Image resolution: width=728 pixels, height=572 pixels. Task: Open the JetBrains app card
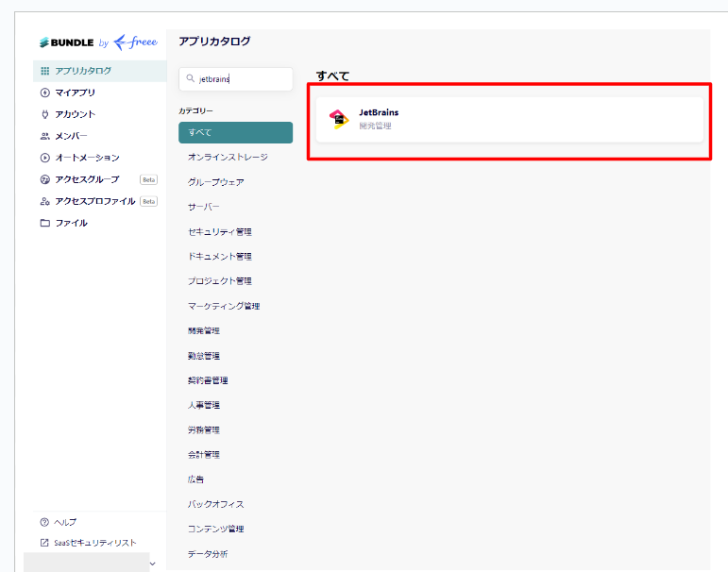(509, 119)
